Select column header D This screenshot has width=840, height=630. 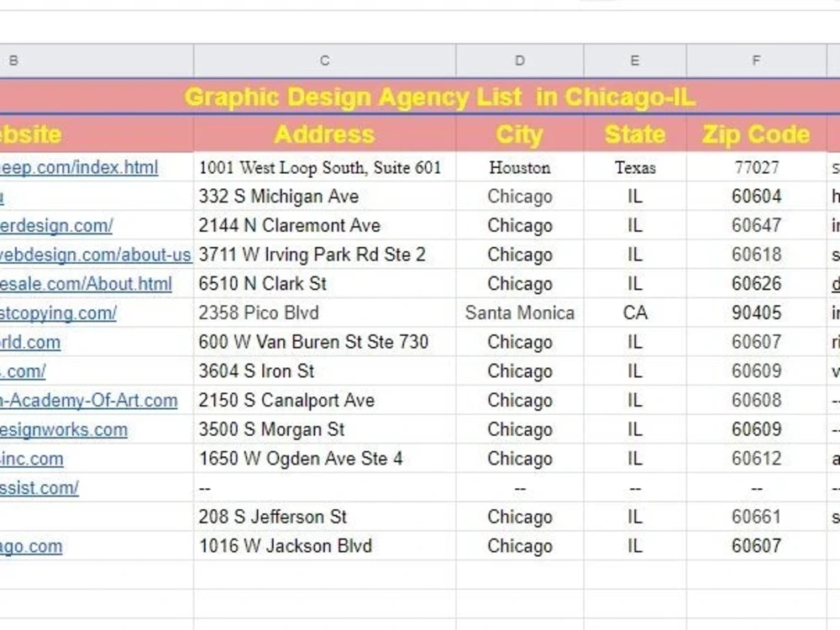pyautogui.click(x=519, y=60)
